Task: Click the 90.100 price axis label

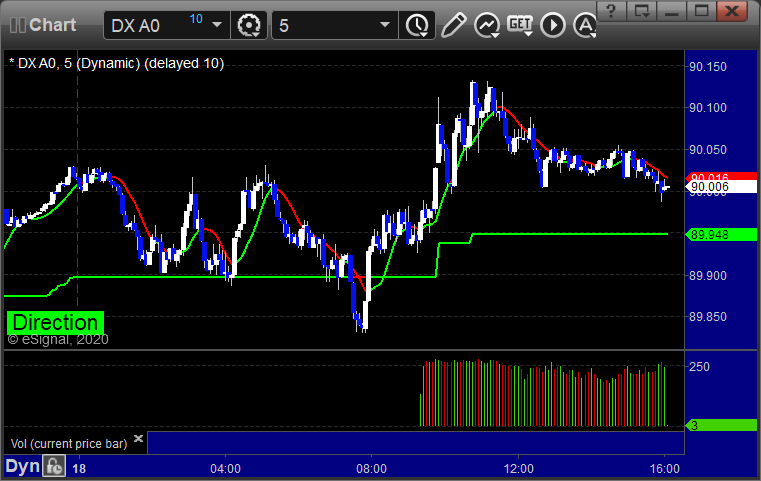Action: tap(708, 108)
